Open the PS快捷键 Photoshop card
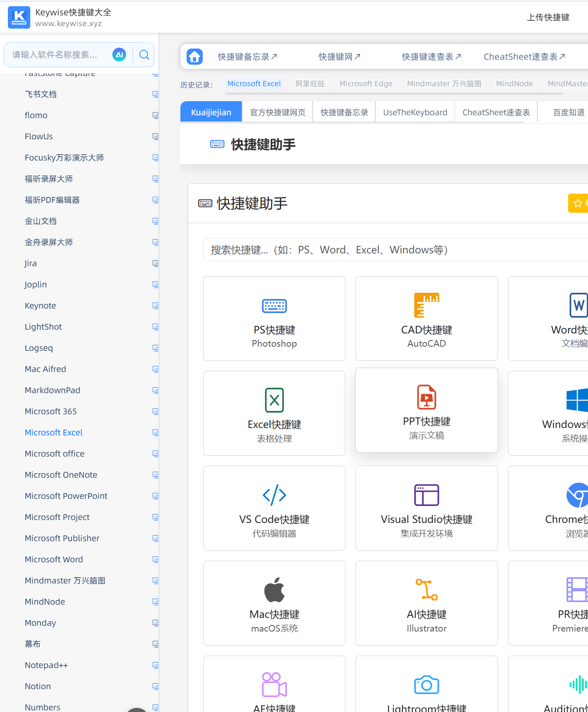The width and height of the screenshot is (588, 712). click(274, 318)
